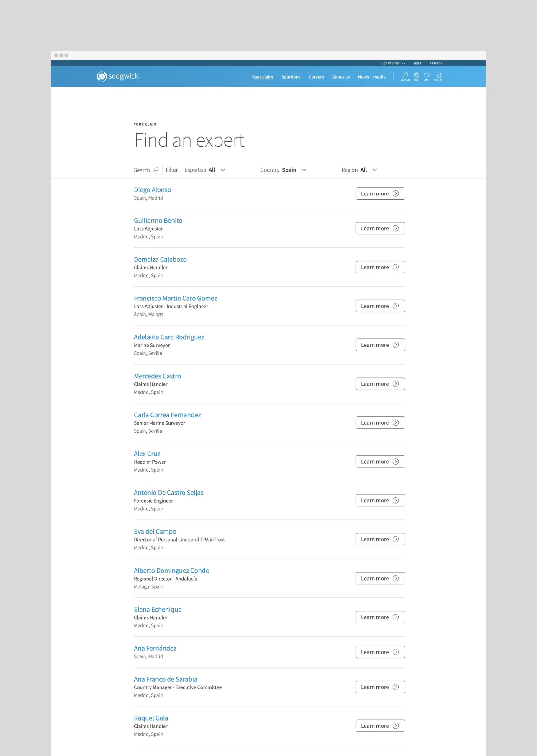This screenshot has width=537, height=756.
Task: Click arrow icon in Demelza Calabozo's Learn more
Action: (x=395, y=267)
